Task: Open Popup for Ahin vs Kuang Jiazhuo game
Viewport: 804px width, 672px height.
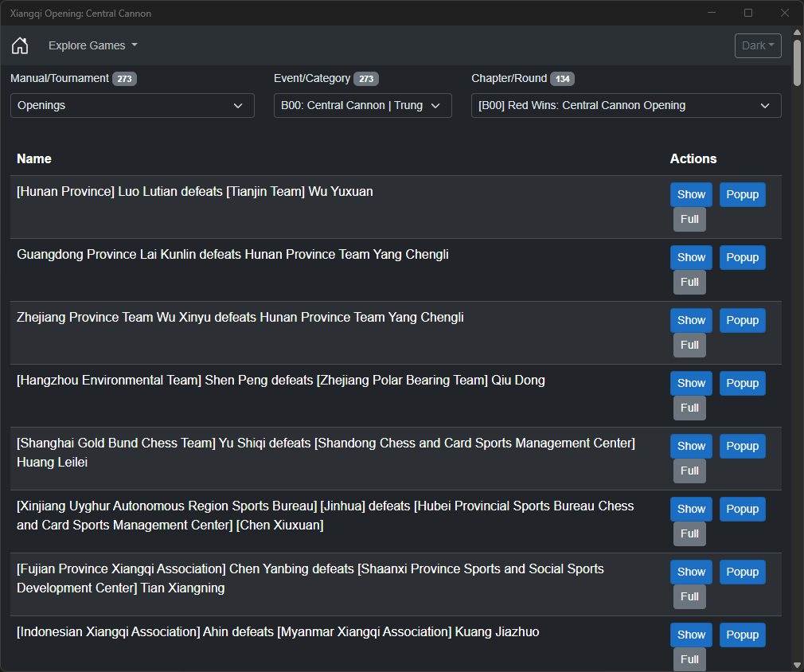Action: pyautogui.click(x=742, y=635)
